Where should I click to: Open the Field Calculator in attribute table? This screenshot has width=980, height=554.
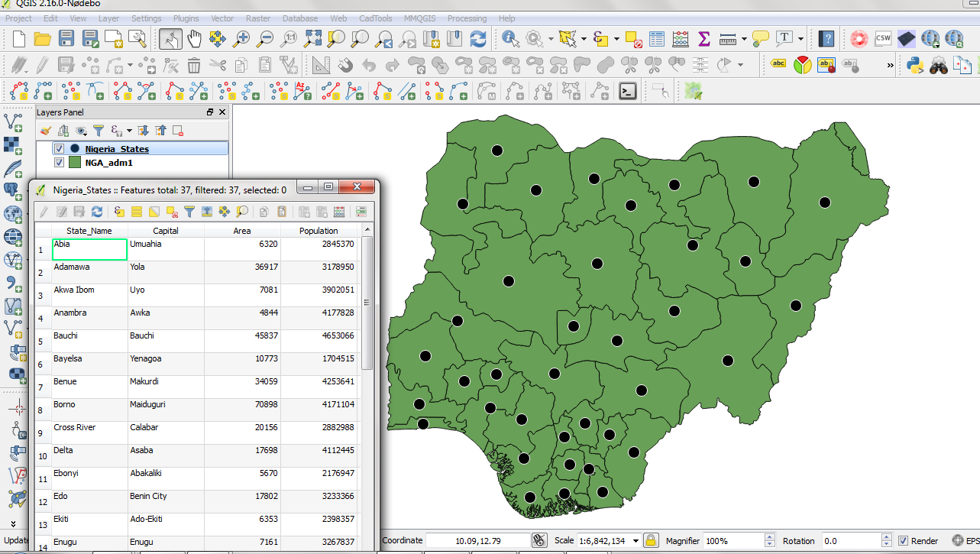(x=339, y=212)
